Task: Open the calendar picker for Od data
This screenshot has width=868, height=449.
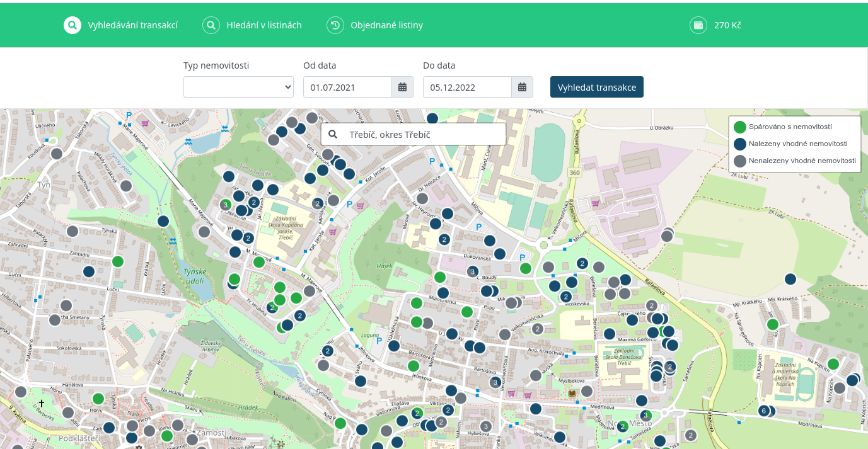Action: (x=403, y=87)
